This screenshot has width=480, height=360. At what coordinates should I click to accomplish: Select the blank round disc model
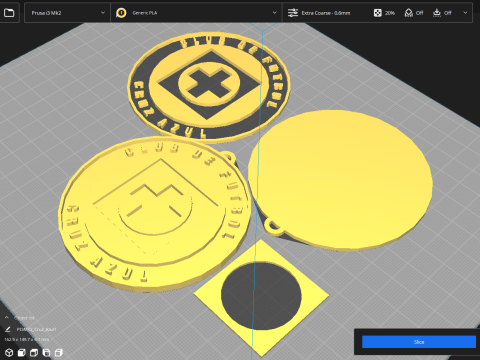[340, 180]
